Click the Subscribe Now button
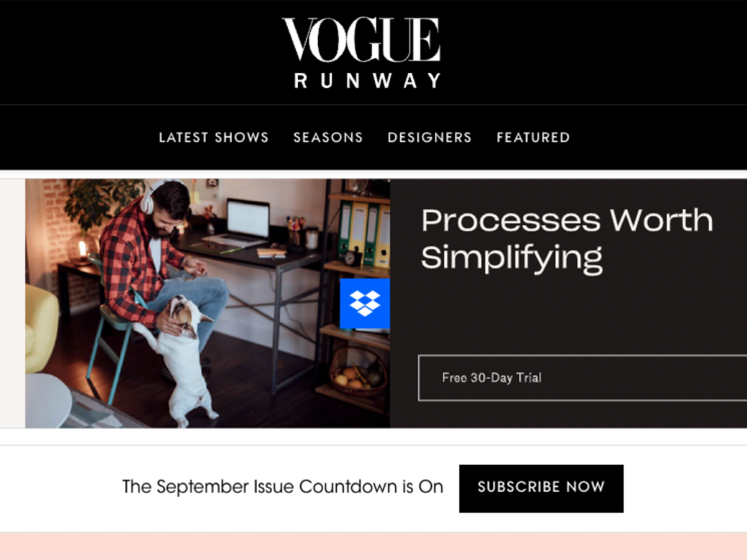747x560 pixels. (x=541, y=488)
